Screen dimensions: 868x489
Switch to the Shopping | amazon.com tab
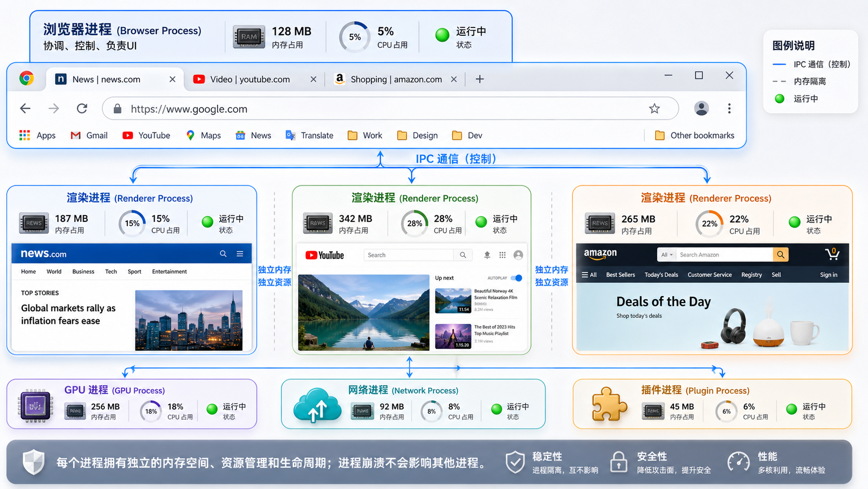(x=396, y=79)
